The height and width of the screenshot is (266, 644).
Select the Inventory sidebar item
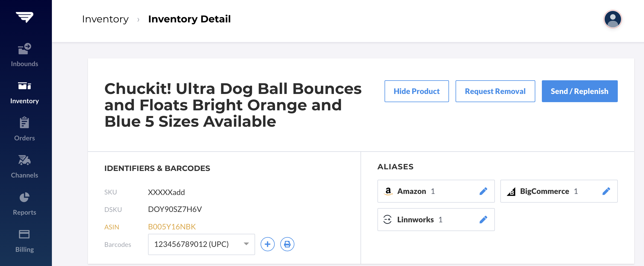pos(25,93)
